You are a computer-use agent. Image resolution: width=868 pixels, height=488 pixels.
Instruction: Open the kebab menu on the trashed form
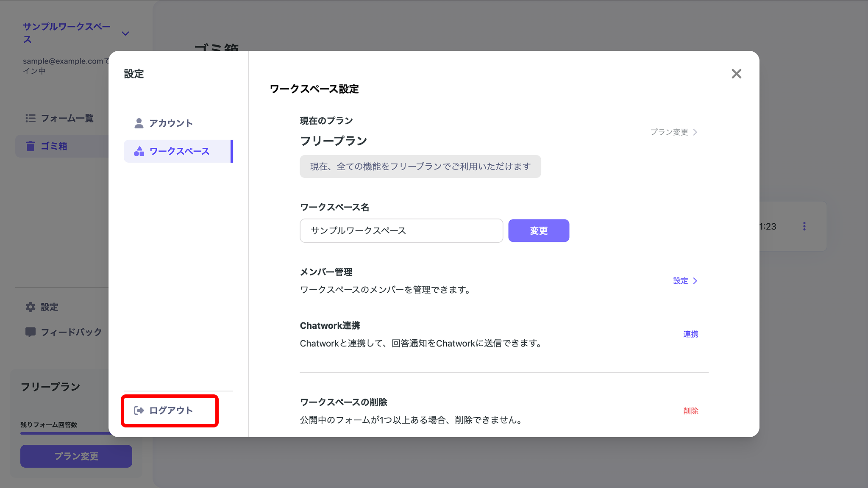click(804, 226)
